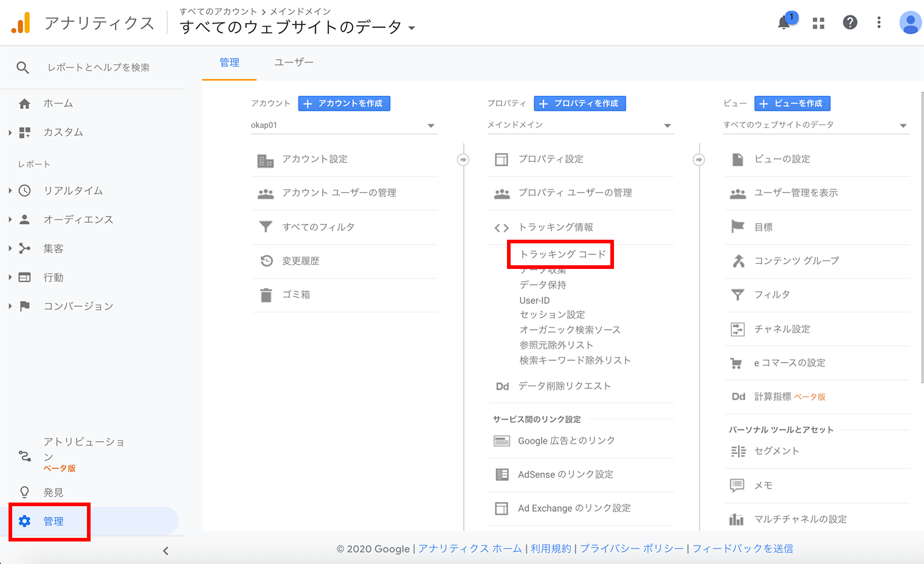Expand the カスタム sidebar section arrow

(x=10, y=132)
